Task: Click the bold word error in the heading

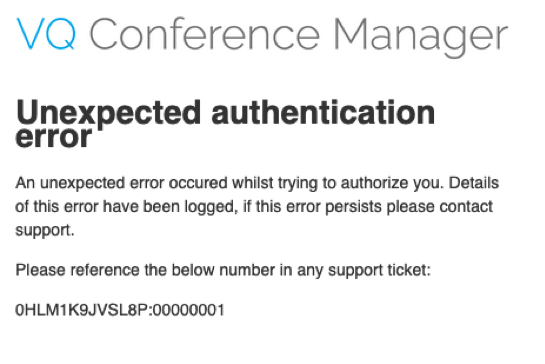Action: (x=54, y=137)
